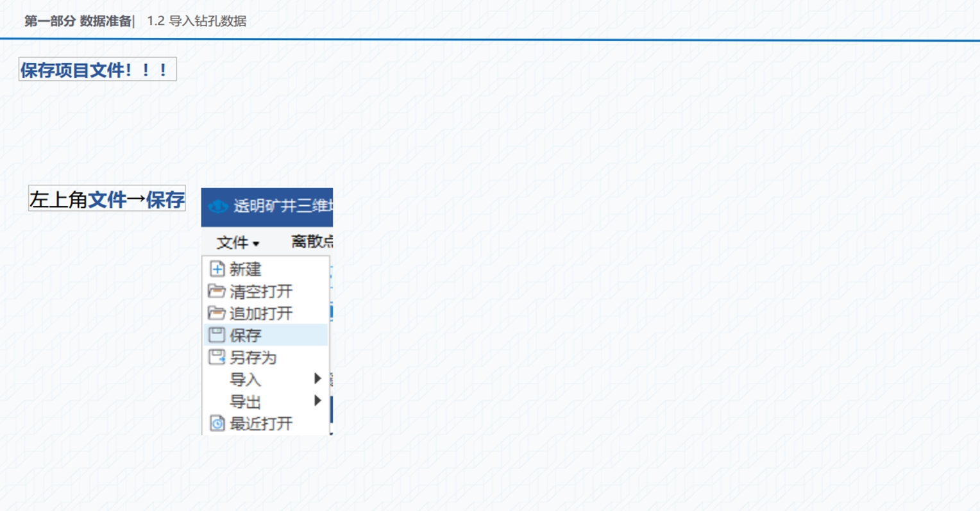The image size is (980, 511).
Task: Click the transparent mine app logo icon
Action: click(218, 206)
